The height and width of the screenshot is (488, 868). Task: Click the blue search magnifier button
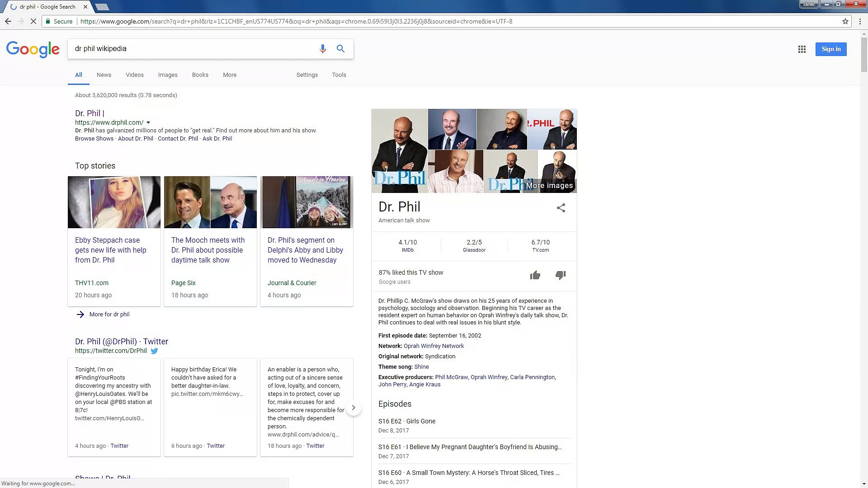(x=340, y=49)
